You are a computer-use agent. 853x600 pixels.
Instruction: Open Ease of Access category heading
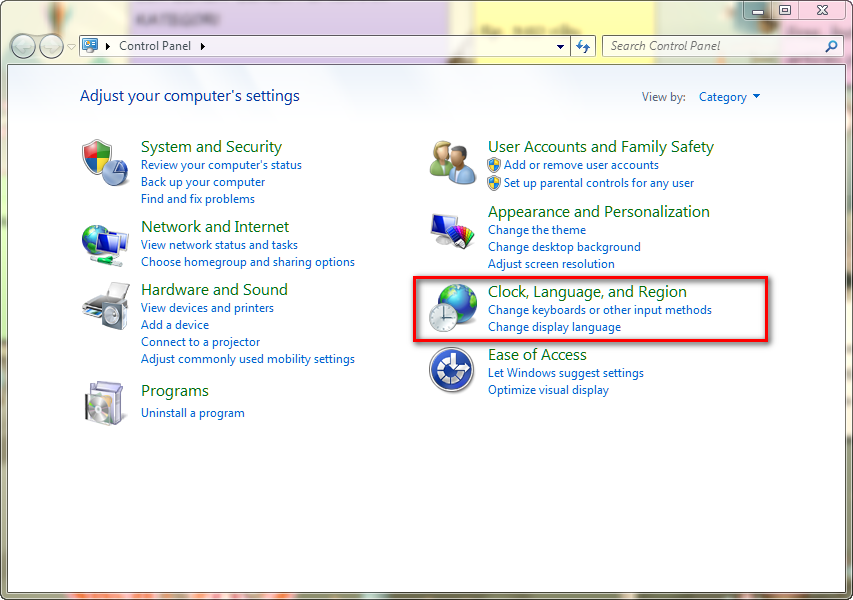(x=537, y=355)
